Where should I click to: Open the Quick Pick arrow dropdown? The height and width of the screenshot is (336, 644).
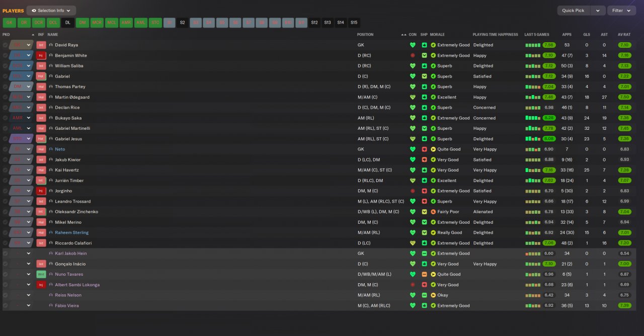598,11
